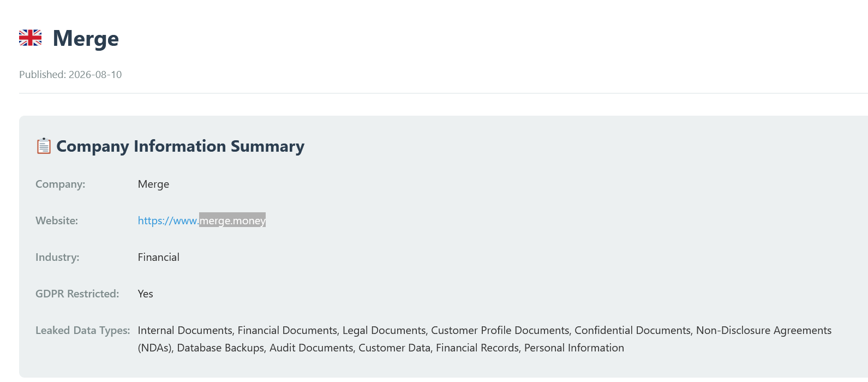Click the Customer Profile Documents text
868x382 pixels.
click(x=500, y=330)
